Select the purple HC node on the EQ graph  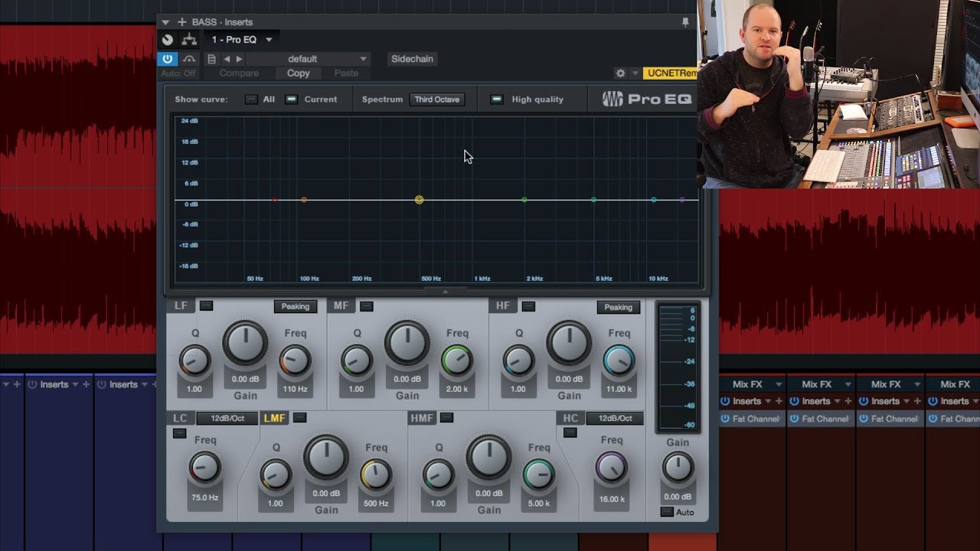click(682, 200)
